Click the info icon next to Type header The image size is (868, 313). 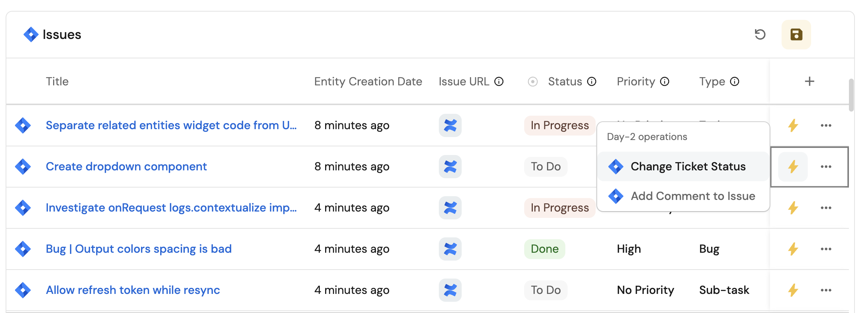coord(734,82)
